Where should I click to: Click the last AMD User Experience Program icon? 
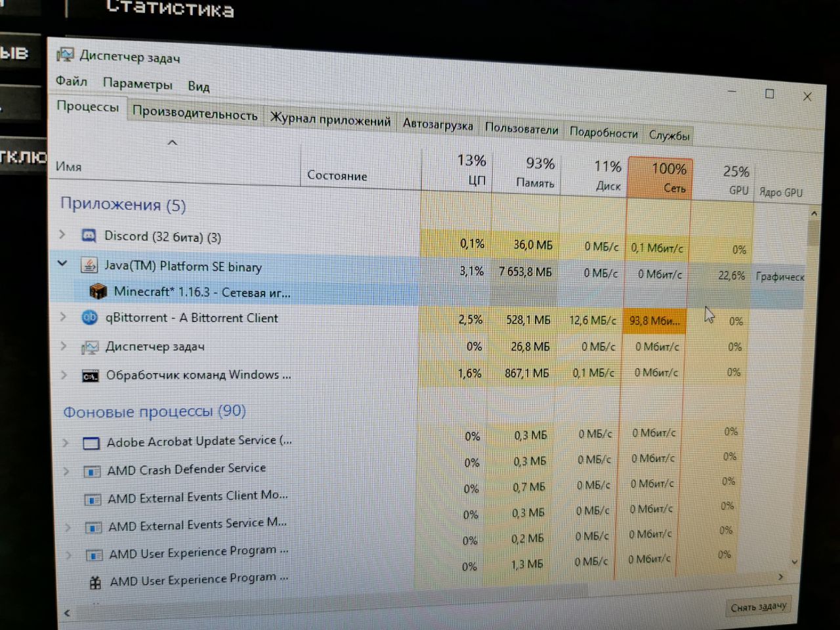tap(95, 582)
